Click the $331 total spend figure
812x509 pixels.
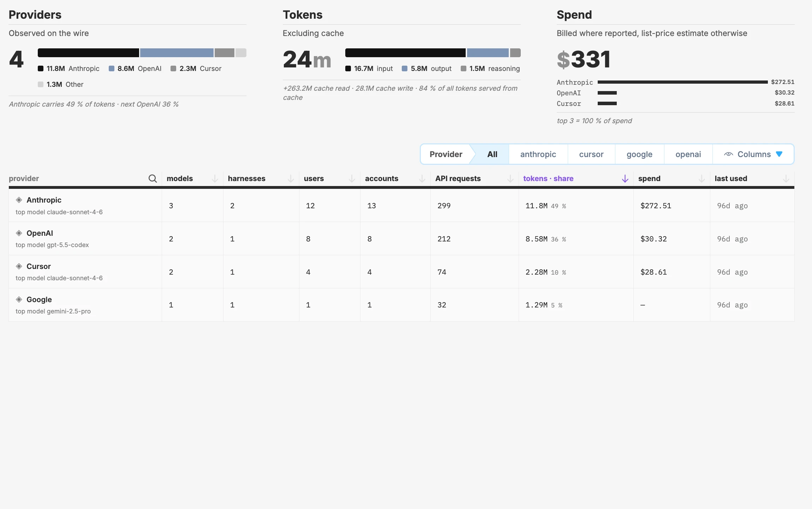coord(584,59)
